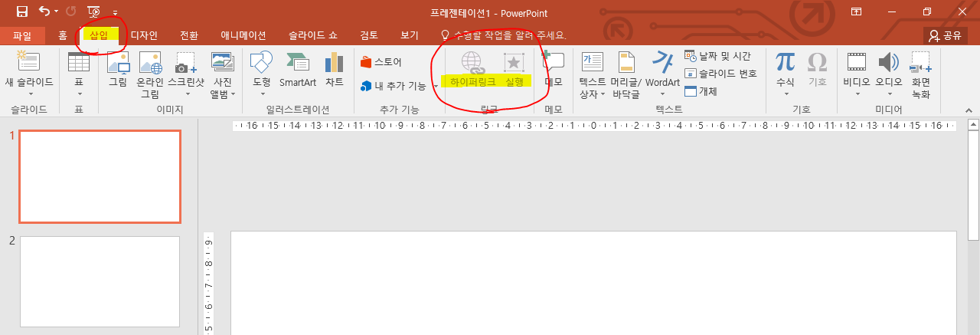The width and height of the screenshot is (980, 335).
Task: Open the 애니메이션 (Animations) tab
Action: coord(243,35)
